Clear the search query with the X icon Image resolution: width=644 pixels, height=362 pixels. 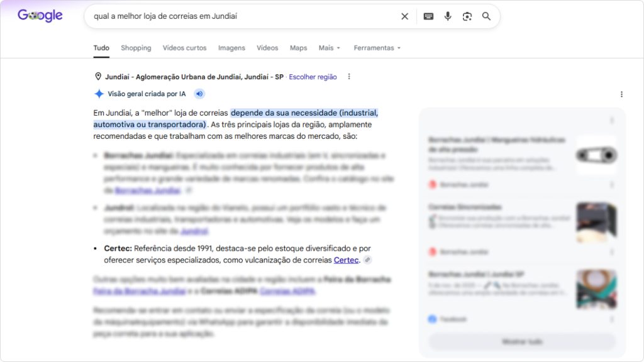coord(404,16)
